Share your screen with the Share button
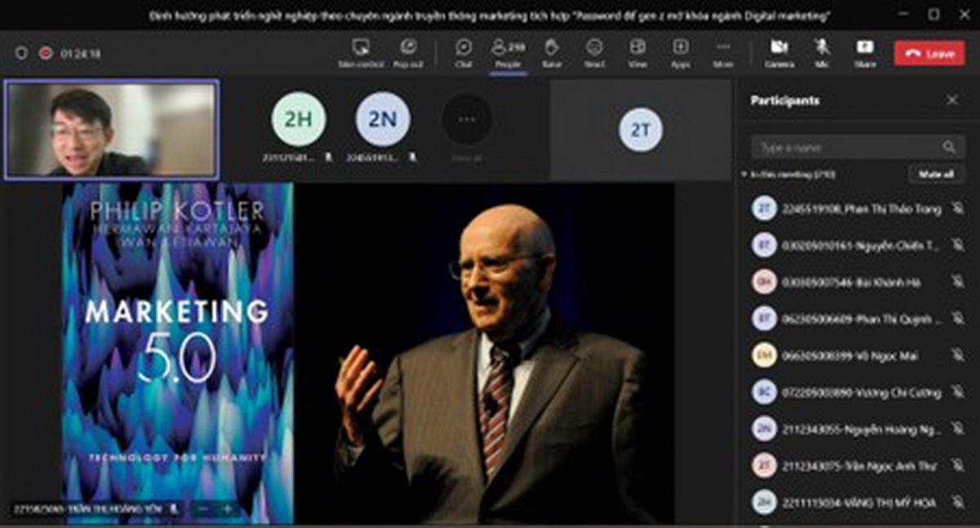980x528 pixels. tap(864, 52)
